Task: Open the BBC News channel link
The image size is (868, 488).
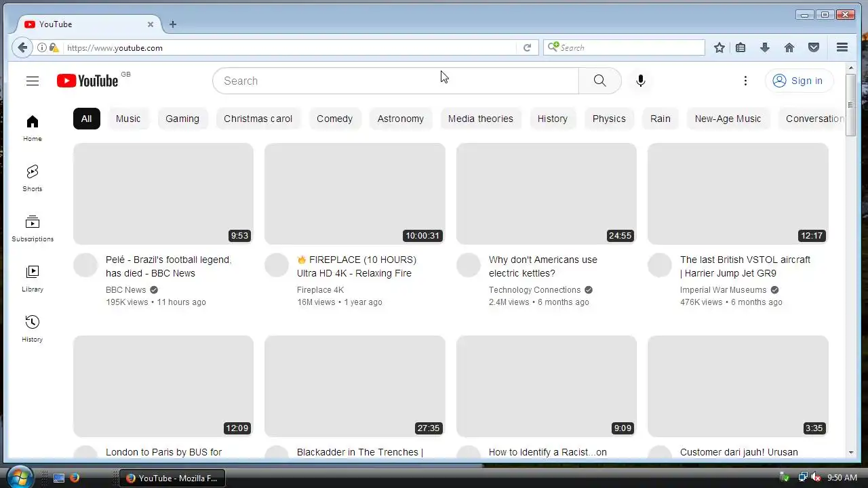Action: pyautogui.click(x=126, y=289)
